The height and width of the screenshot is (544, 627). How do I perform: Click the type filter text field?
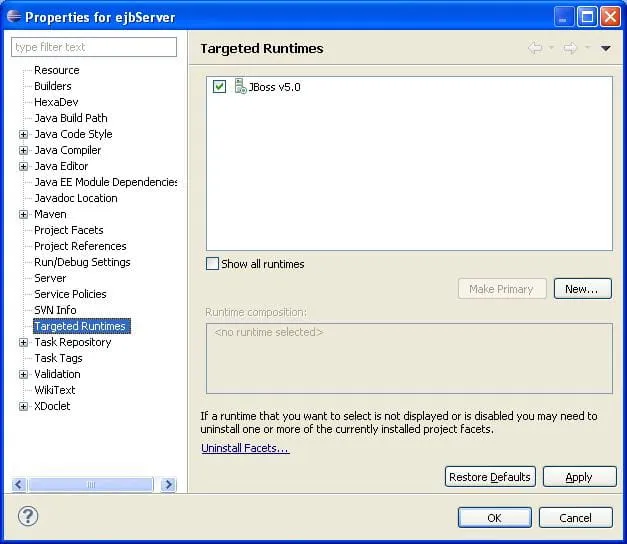[x=94, y=47]
